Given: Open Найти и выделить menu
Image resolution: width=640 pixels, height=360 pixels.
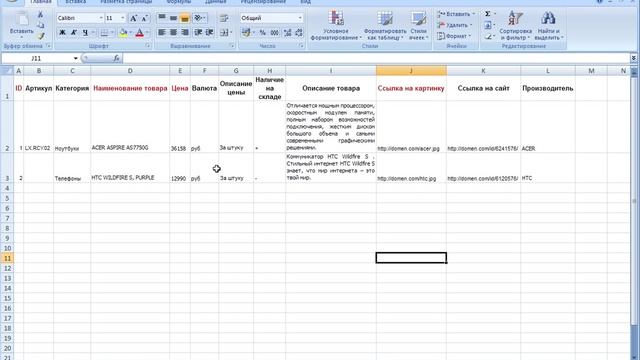Looking at the screenshot, I should click(549, 25).
